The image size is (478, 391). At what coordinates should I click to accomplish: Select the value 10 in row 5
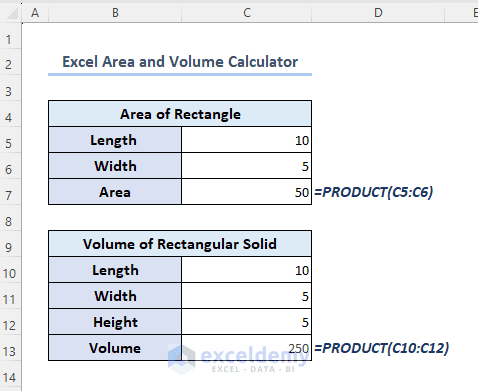[247, 140]
